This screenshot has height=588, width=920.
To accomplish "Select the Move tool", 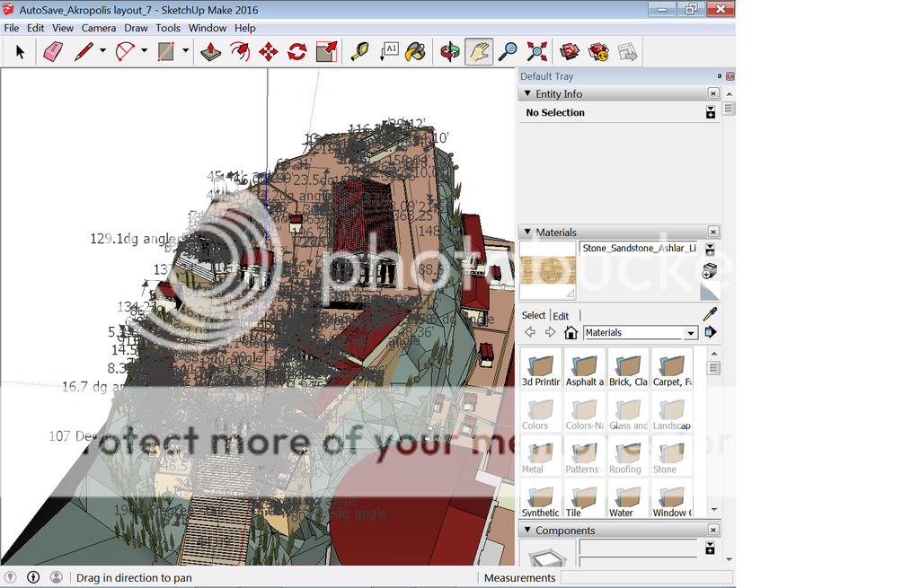I will click(x=268, y=52).
